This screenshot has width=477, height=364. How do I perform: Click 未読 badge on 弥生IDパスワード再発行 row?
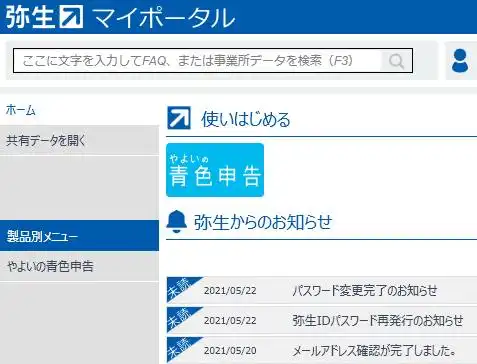pos(180,318)
